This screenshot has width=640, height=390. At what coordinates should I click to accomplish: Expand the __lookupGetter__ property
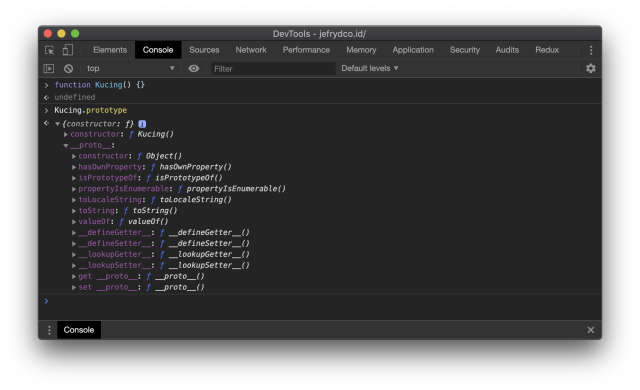click(x=74, y=255)
